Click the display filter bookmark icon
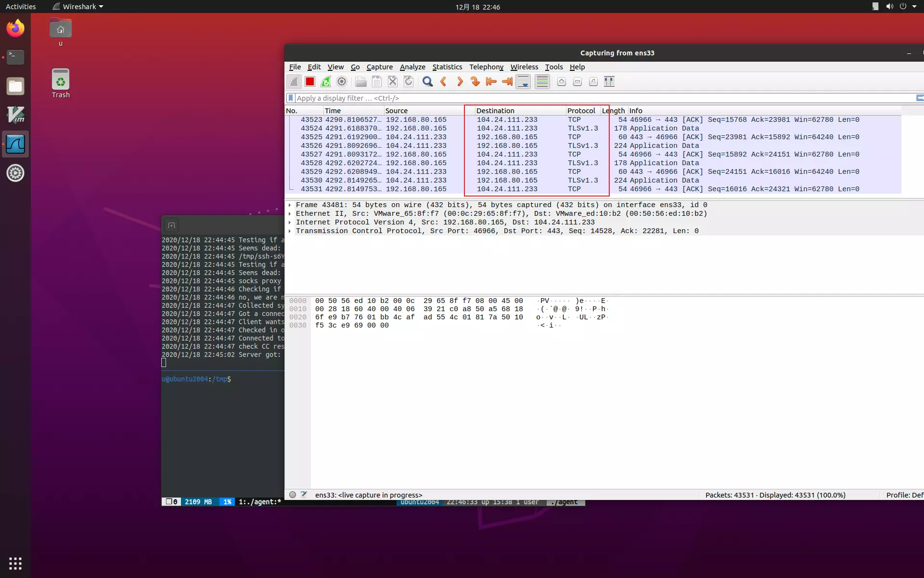Image resolution: width=924 pixels, height=578 pixels. coord(291,98)
